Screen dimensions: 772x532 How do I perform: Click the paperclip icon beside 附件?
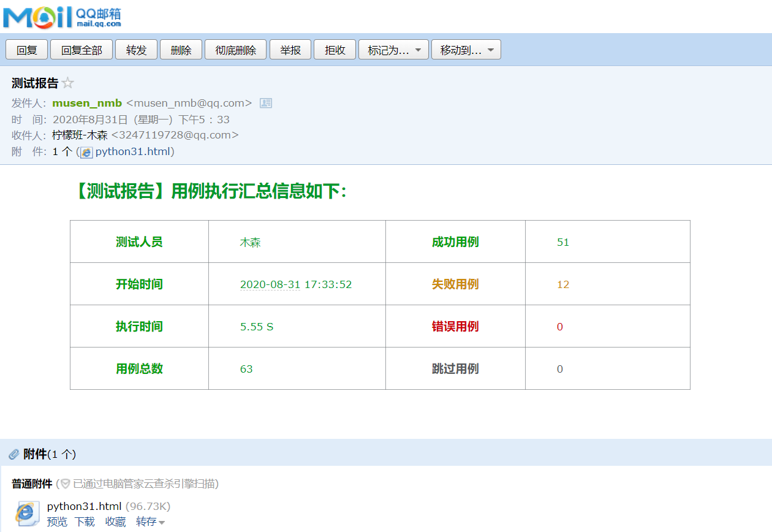14,454
